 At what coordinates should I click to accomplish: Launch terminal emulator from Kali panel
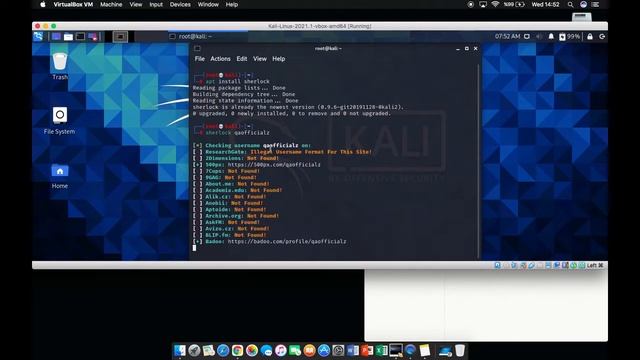80,37
